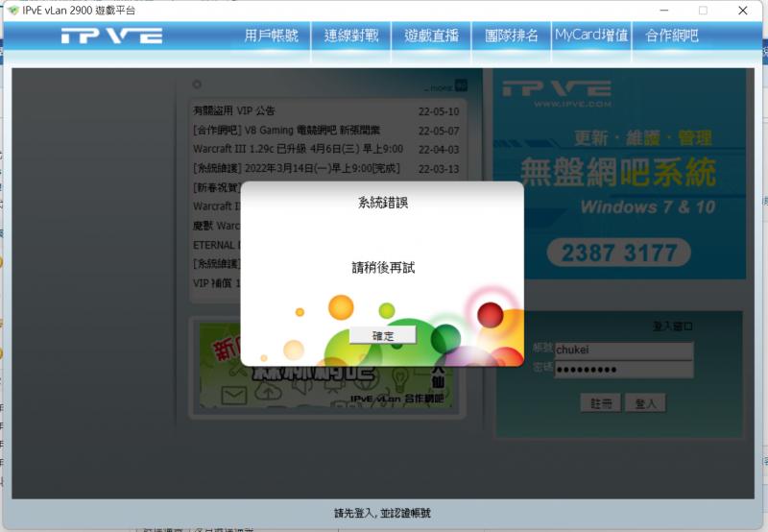Open Warcraft III 1.29c 已升級 news
The width and height of the screenshot is (768, 532).
pyautogui.click(x=298, y=149)
